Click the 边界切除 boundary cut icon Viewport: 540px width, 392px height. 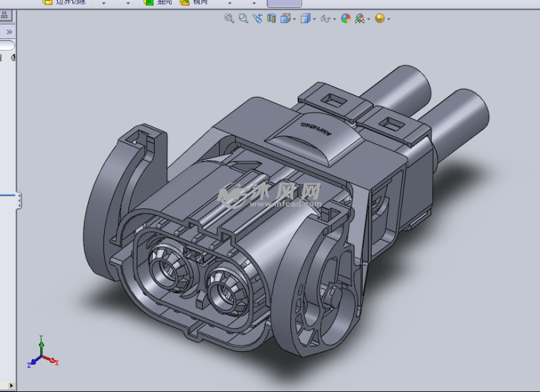[x=47, y=2]
